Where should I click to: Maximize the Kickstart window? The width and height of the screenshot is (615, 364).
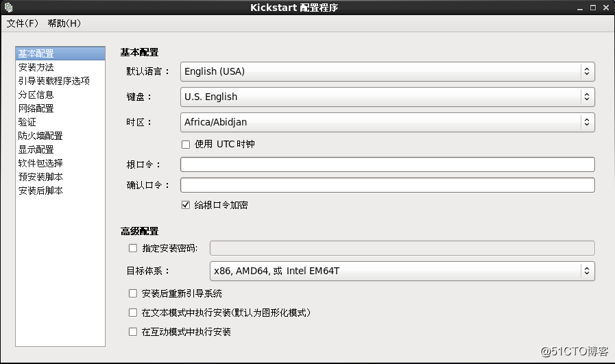coord(593,8)
